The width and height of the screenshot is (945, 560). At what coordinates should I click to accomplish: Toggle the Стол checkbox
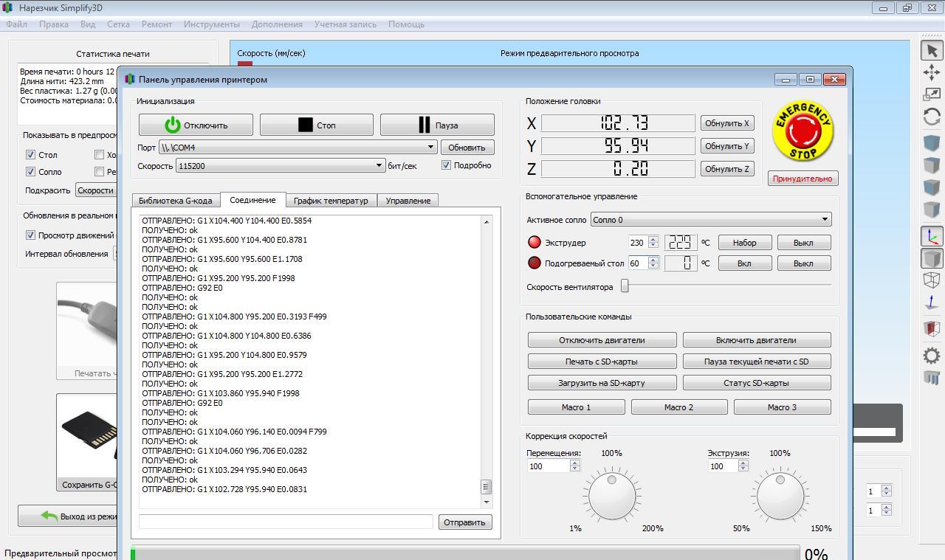pos(30,155)
